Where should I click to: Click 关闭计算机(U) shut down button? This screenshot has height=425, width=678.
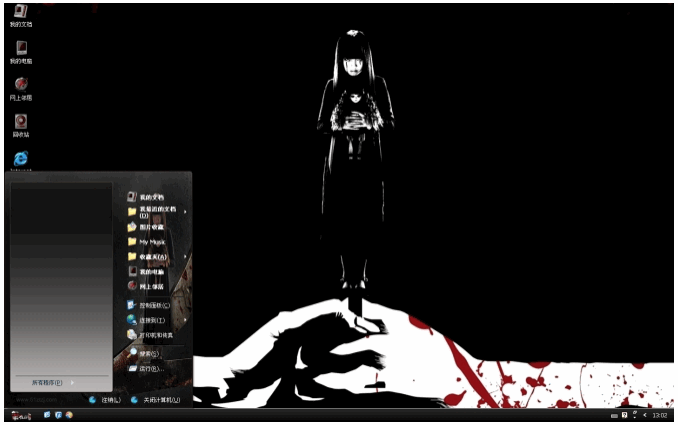155,400
